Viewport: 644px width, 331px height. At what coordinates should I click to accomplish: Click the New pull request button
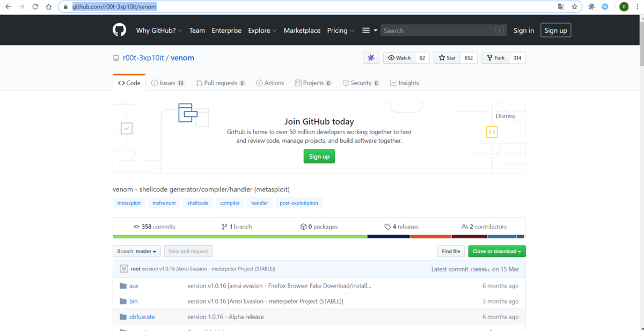coord(188,251)
